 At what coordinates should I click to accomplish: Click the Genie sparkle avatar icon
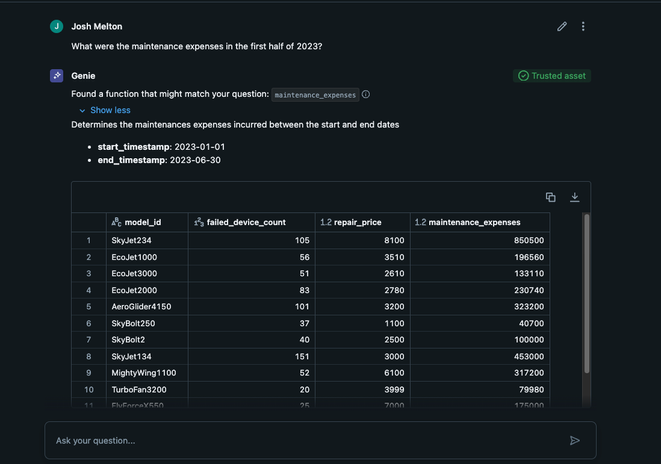coord(57,76)
